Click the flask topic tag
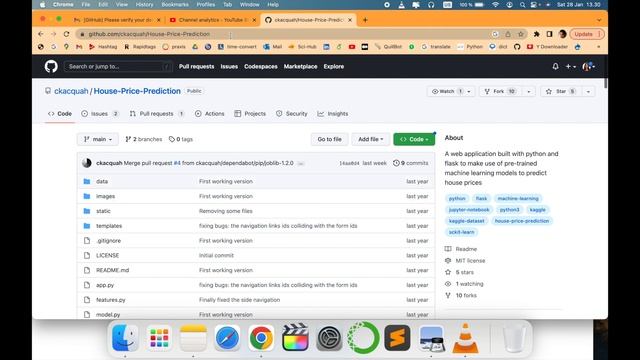The height and width of the screenshot is (360, 640). click(x=481, y=198)
